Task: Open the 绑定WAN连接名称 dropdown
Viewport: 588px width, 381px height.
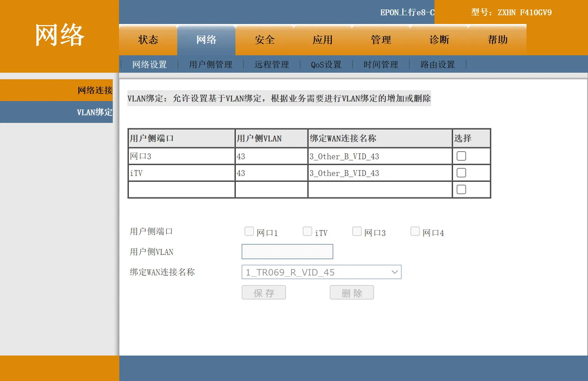Action: [x=321, y=272]
